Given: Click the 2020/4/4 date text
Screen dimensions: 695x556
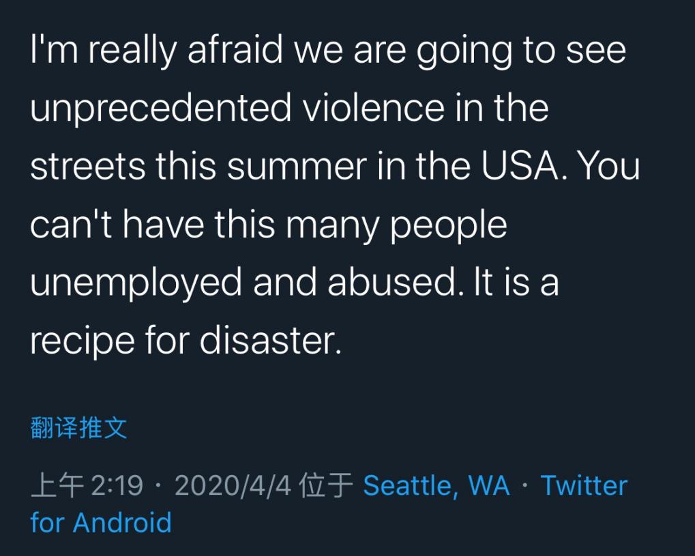Looking at the screenshot, I should point(233,486).
